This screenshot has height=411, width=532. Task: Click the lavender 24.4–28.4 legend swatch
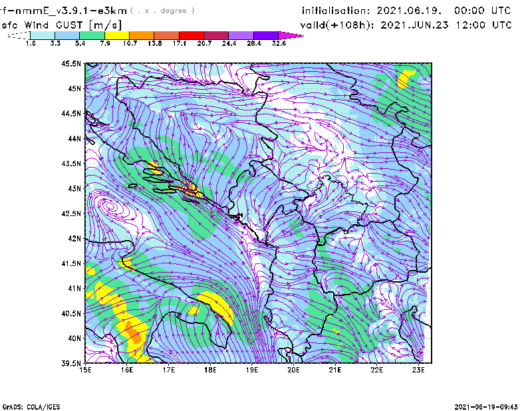point(241,35)
